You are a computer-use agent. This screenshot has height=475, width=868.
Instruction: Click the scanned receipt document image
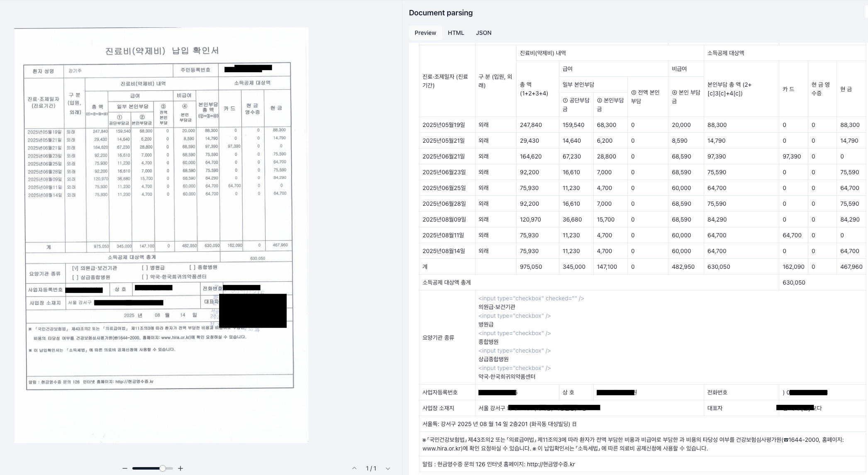(161, 224)
